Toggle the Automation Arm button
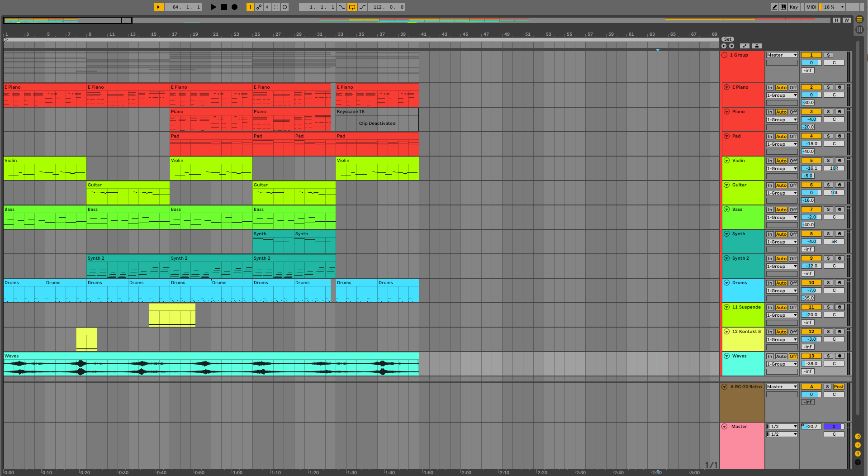The image size is (868, 476). (259, 7)
